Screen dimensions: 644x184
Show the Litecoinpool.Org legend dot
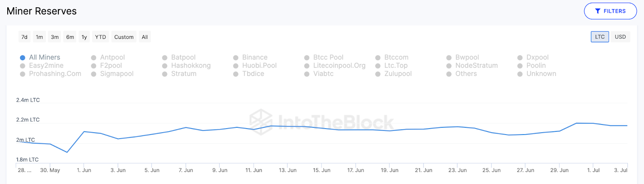coord(307,65)
